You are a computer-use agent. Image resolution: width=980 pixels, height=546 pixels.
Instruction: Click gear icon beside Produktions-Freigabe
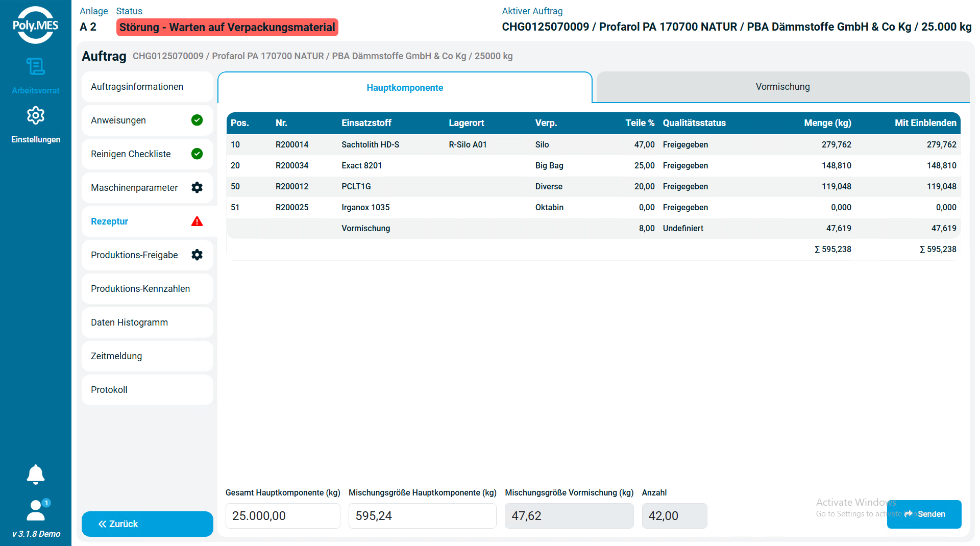[197, 255]
